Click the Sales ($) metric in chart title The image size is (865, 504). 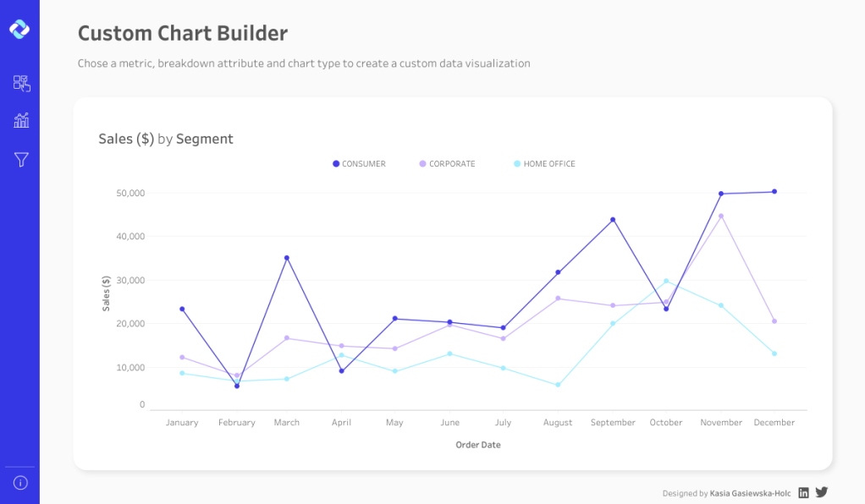126,139
